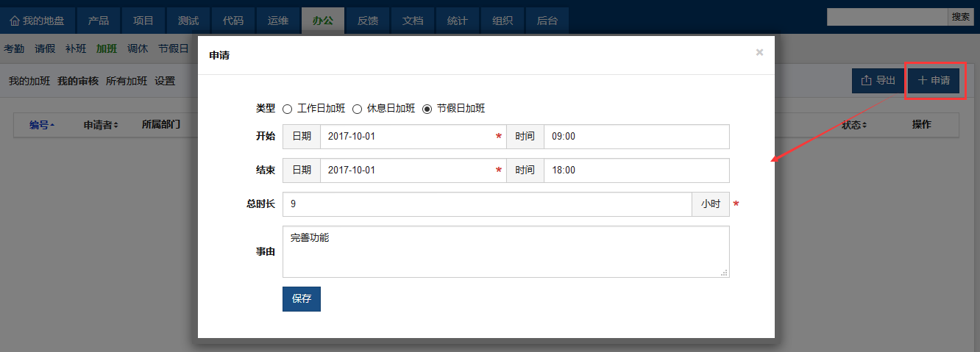
Task: Click the 操作 column header
Action: click(922, 125)
